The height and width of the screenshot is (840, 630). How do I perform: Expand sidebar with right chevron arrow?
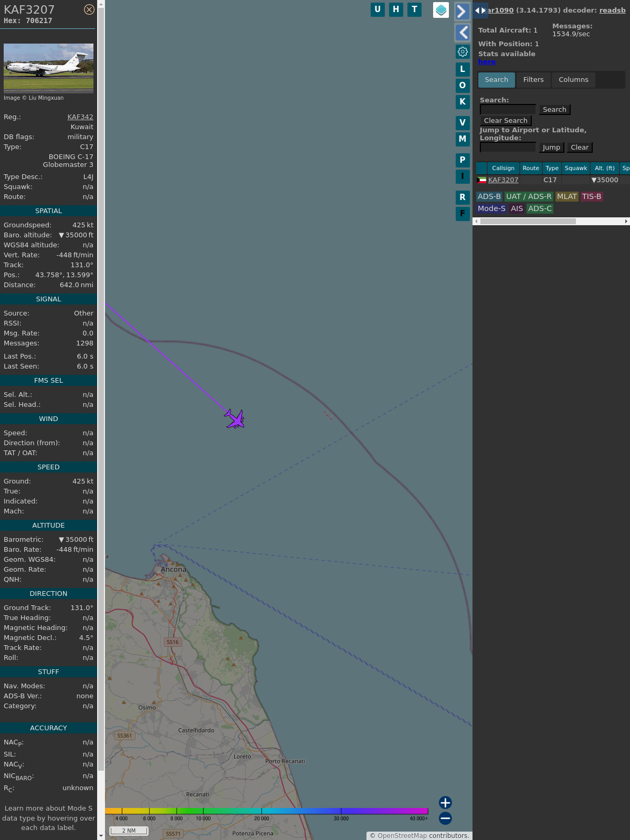(x=462, y=12)
